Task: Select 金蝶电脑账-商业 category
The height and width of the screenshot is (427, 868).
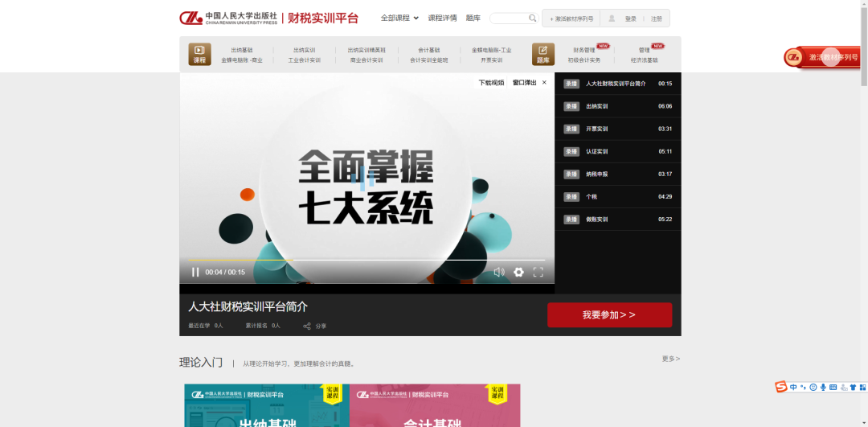Action: point(242,60)
